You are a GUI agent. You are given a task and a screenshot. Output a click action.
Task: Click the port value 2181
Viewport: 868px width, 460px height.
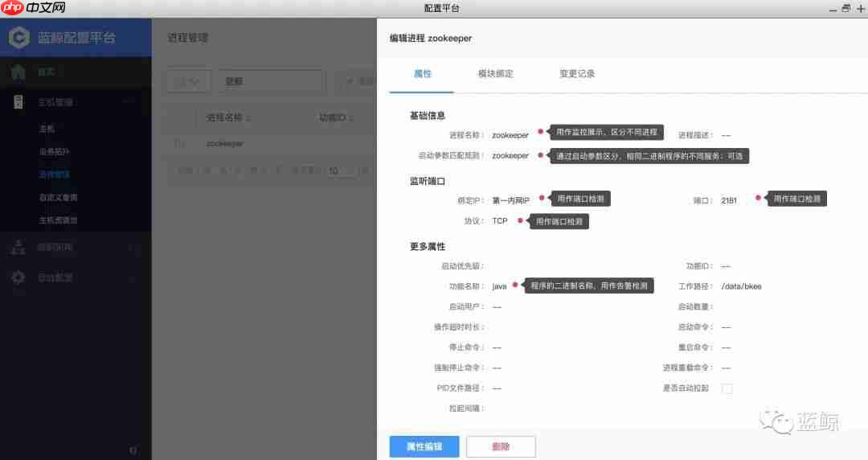(728, 200)
